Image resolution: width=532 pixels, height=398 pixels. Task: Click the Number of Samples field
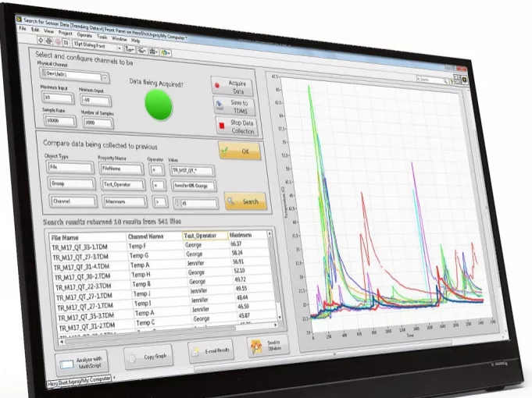click(98, 123)
